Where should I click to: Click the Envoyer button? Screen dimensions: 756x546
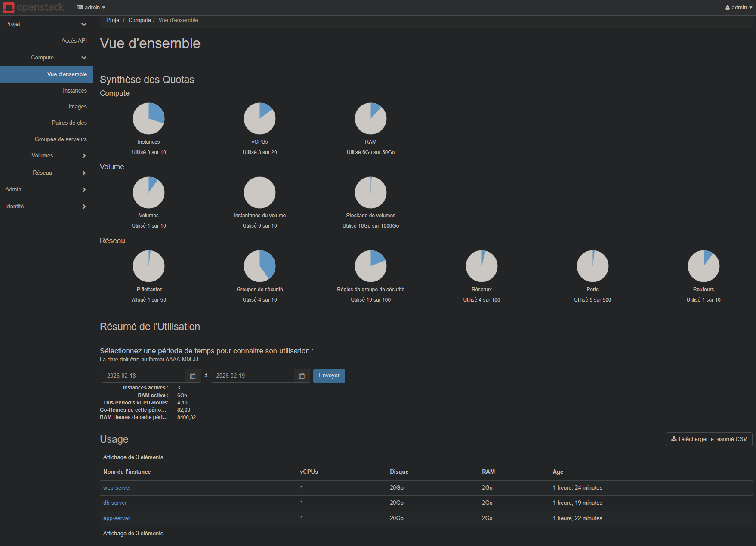[329, 376]
